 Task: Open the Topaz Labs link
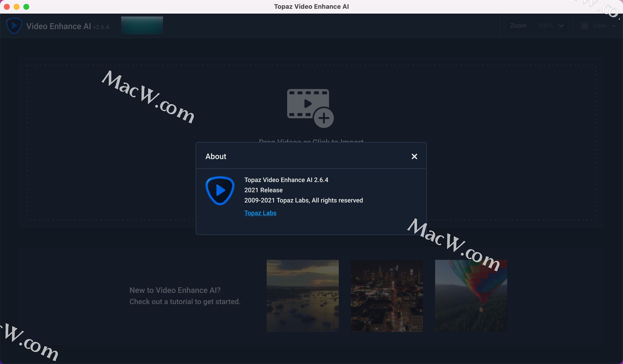click(x=260, y=213)
